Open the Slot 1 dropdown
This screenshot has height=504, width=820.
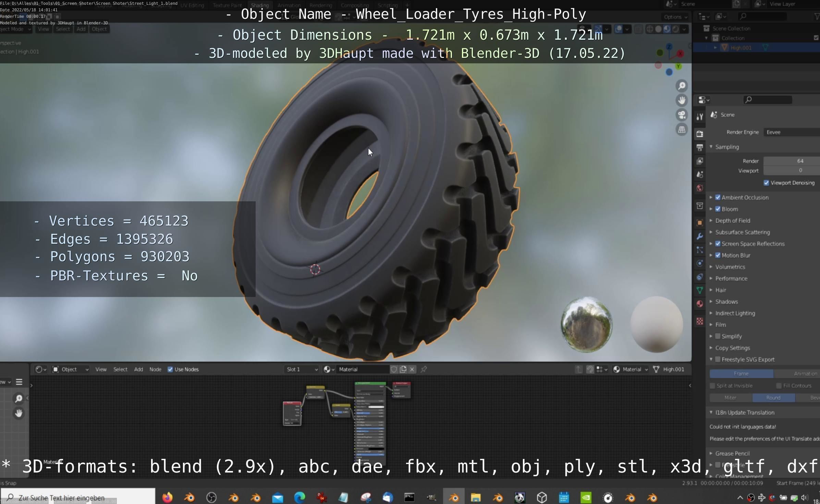point(302,369)
